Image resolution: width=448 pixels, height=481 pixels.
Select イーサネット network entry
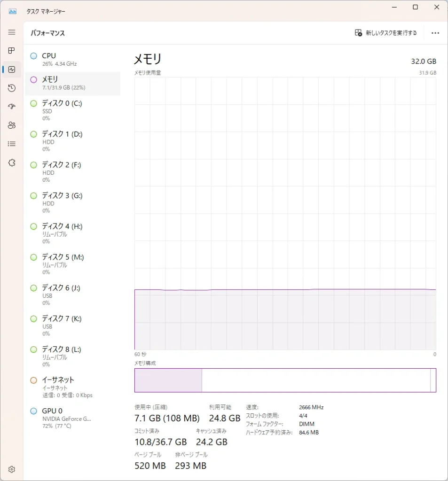click(72, 387)
